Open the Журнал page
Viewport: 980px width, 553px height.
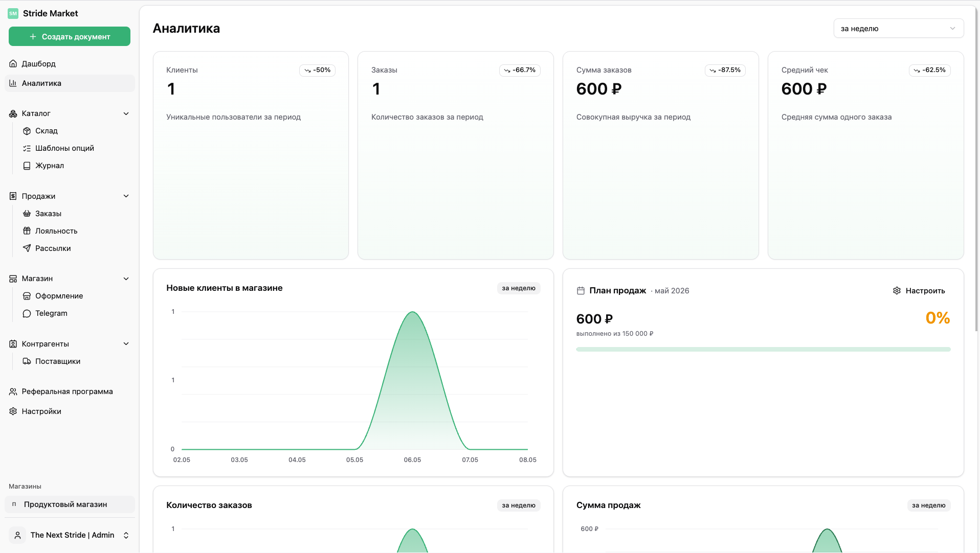[x=76, y=166]
